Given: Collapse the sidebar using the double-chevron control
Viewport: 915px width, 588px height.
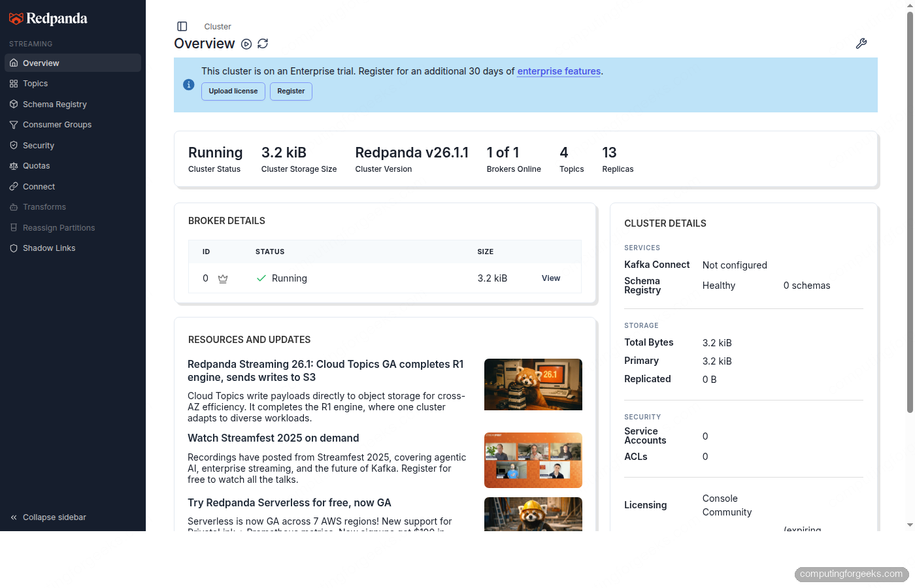Looking at the screenshot, I should tap(14, 517).
